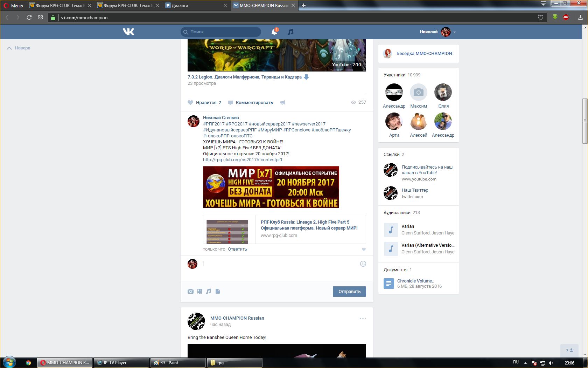
Task: Open the VK home logo
Action: 128,32
